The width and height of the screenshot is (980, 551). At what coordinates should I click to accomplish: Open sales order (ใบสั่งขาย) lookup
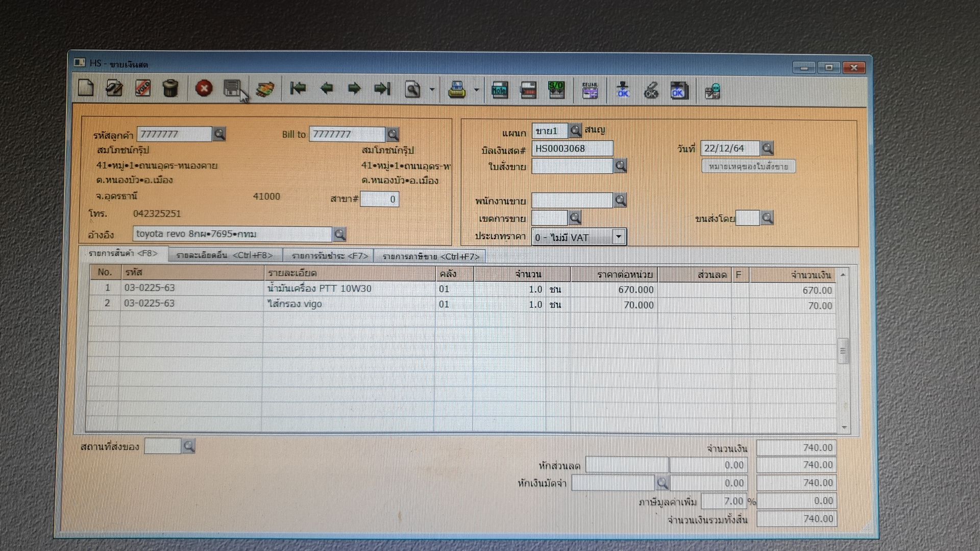tap(620, 166)
